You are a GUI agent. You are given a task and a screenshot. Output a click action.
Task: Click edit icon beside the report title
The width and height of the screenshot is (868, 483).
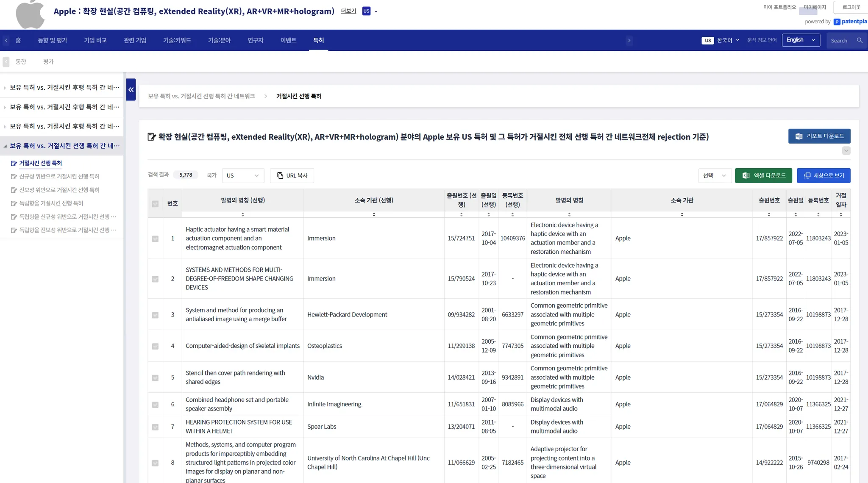[151, 137]
